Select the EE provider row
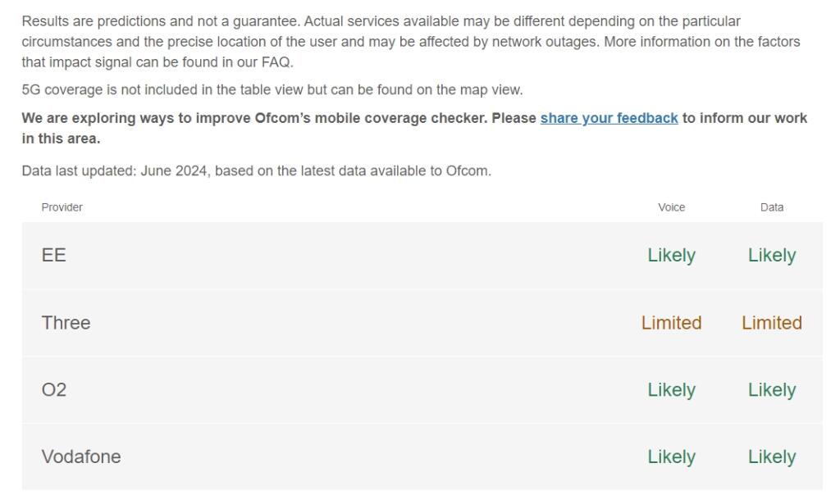The height and width of the screenshot is (504, 840). pyautogui.click(x=422, y=255)
